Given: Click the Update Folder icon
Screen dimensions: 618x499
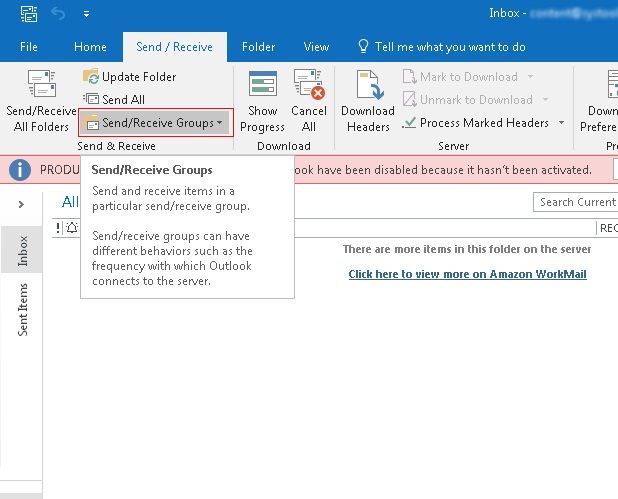Looking at the screenshot, I should [x=91, y=76].
